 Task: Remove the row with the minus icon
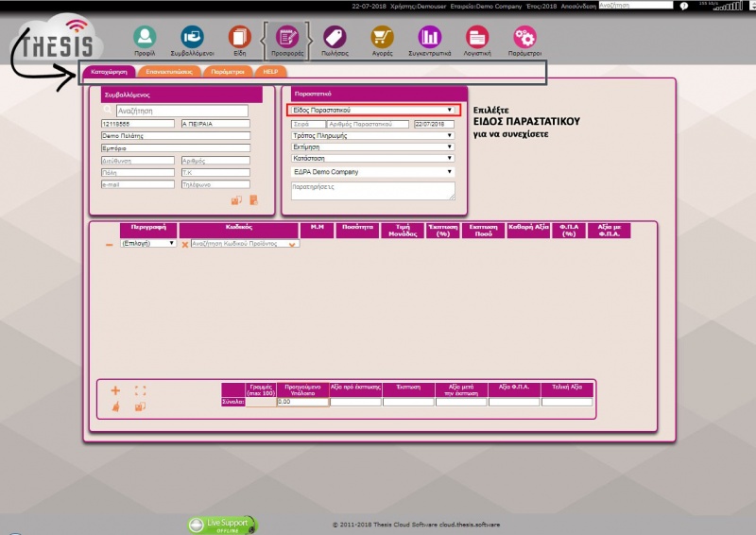tap(110, 245)
